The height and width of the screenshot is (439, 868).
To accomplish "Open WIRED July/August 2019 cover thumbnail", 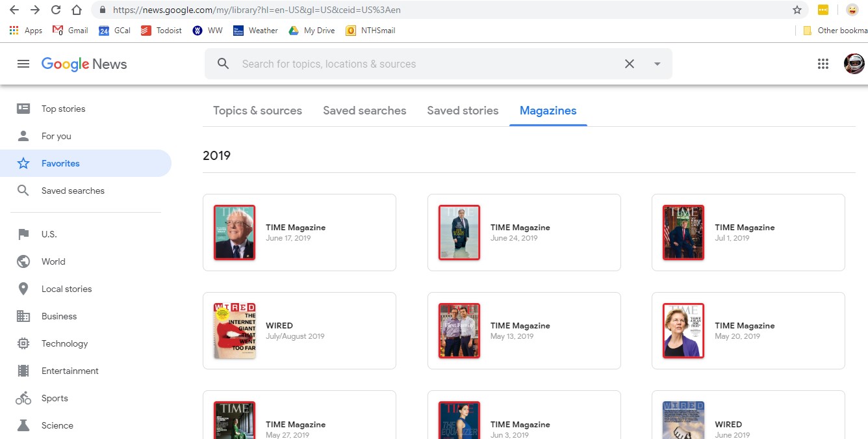I will point(235,330).
